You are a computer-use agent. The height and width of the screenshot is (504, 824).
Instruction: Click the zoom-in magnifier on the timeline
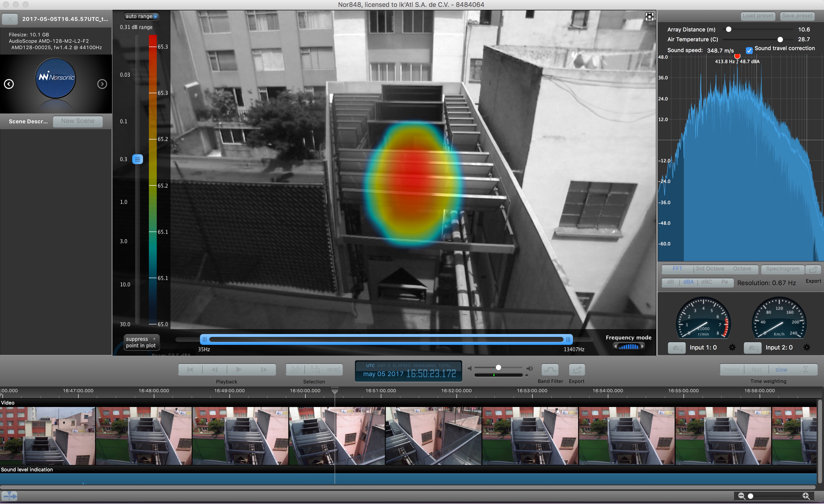click(806, 496)
